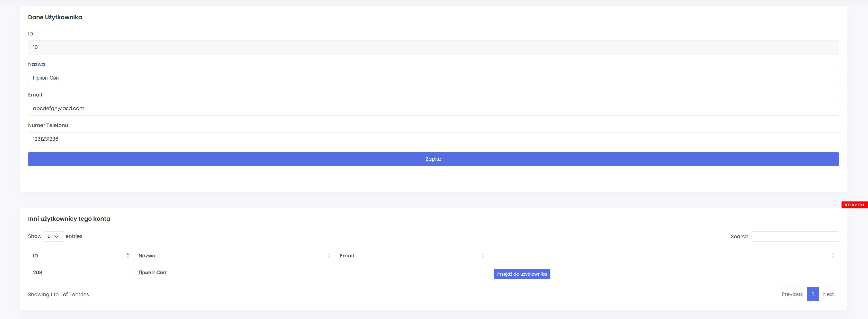
Task: Click the Showing 1 to 1 entries text
Action: point(59,294)
